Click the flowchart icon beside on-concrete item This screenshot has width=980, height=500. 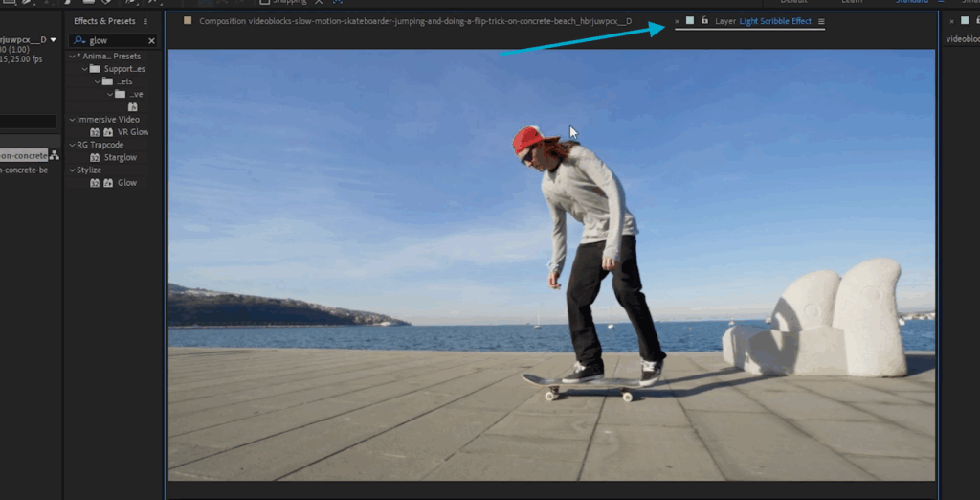[x=55, y=155]
